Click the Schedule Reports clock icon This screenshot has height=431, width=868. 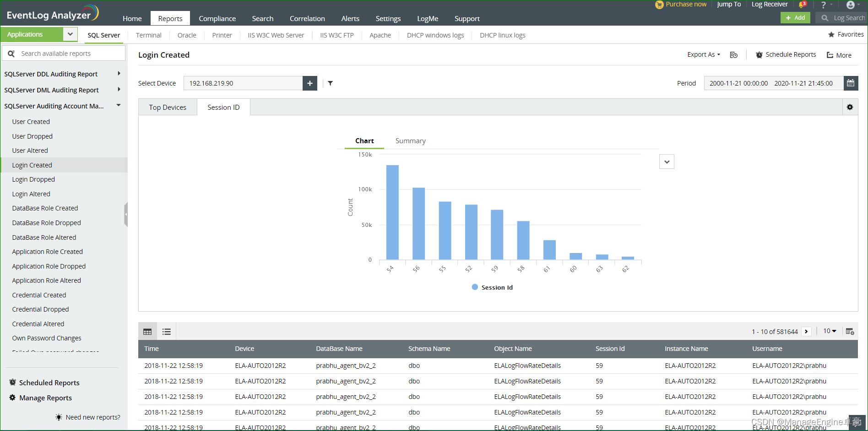[x=759, y=55]
